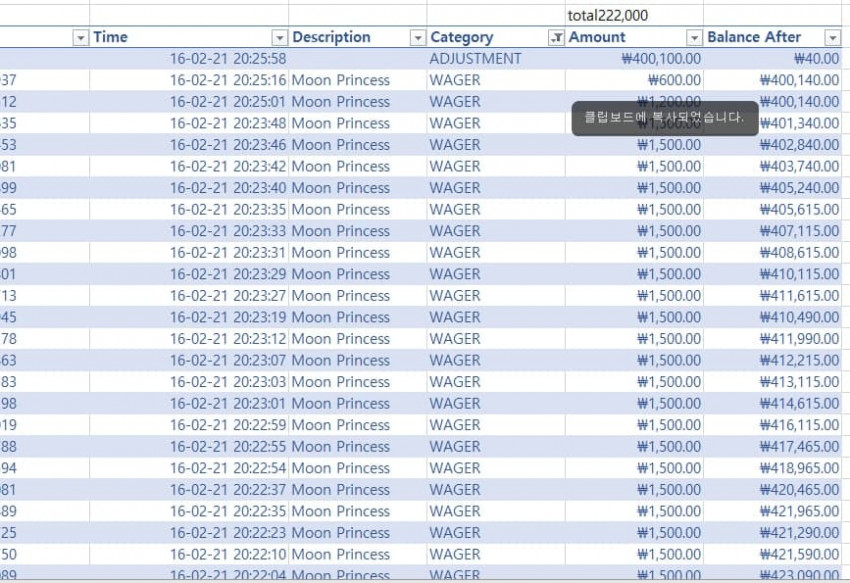The width and height of the screenshot is (850, 583).
Task: Select the time cell 16-02-21 20:22:54
Action: pyautogui.click(x=189, y=468)
